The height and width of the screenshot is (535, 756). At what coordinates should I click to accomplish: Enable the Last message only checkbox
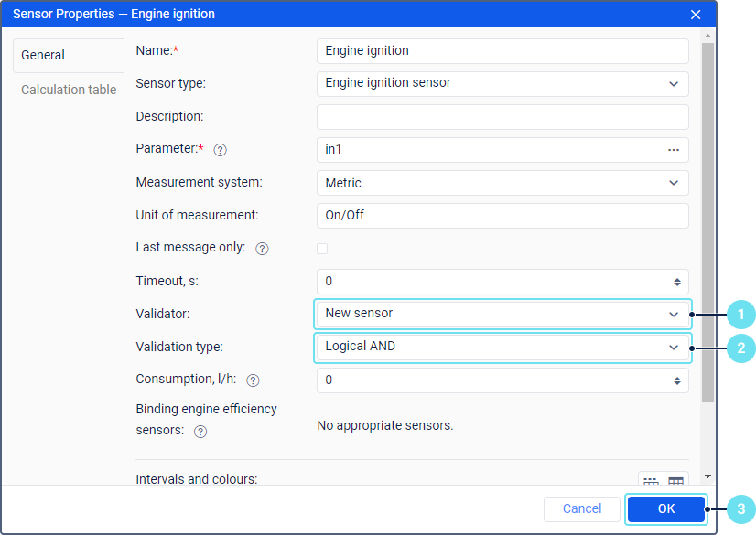click(x=322, y=249)
